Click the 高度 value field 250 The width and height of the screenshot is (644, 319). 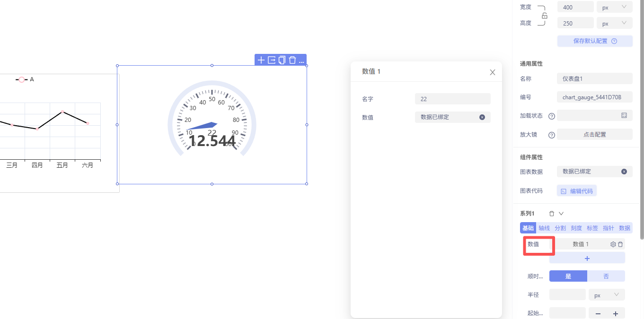(575, 23)
